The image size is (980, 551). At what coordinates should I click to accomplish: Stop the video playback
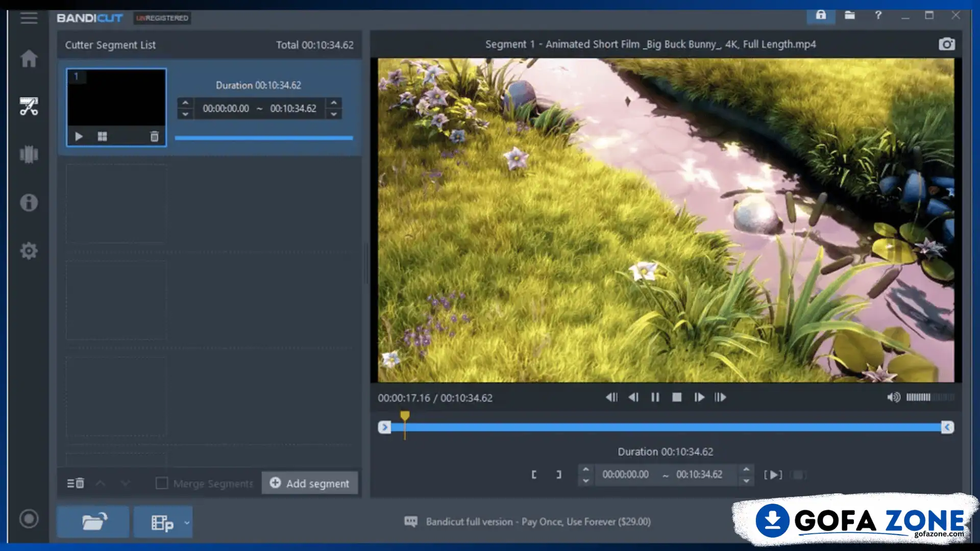(677, 397)
